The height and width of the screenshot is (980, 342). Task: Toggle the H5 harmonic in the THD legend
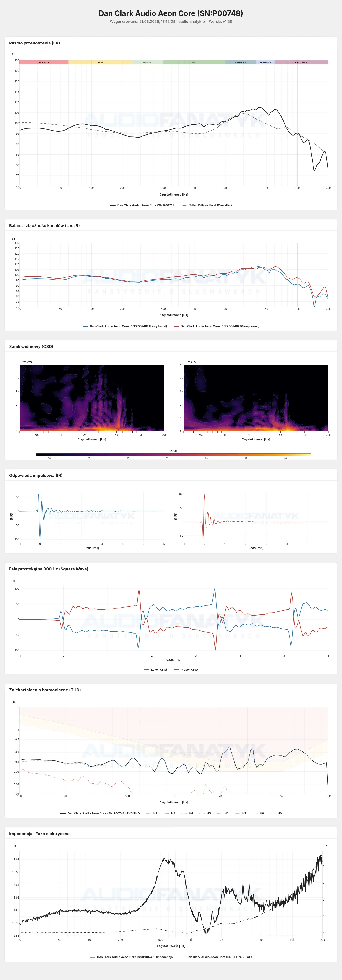(205, 813)
